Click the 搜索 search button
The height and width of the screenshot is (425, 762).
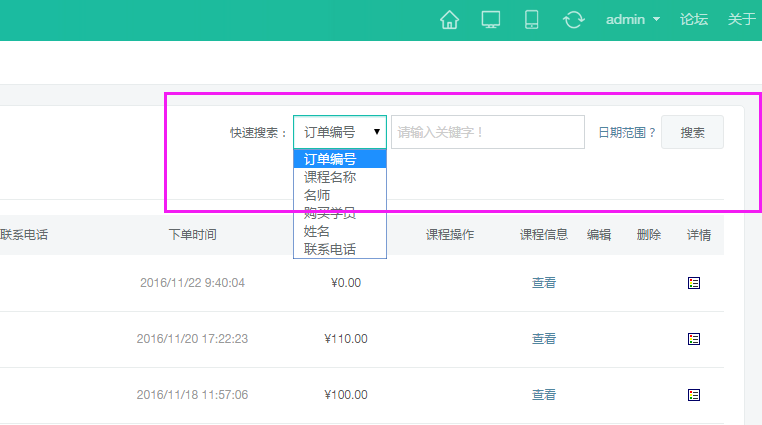pyautogui.click(x=692, y=132)
